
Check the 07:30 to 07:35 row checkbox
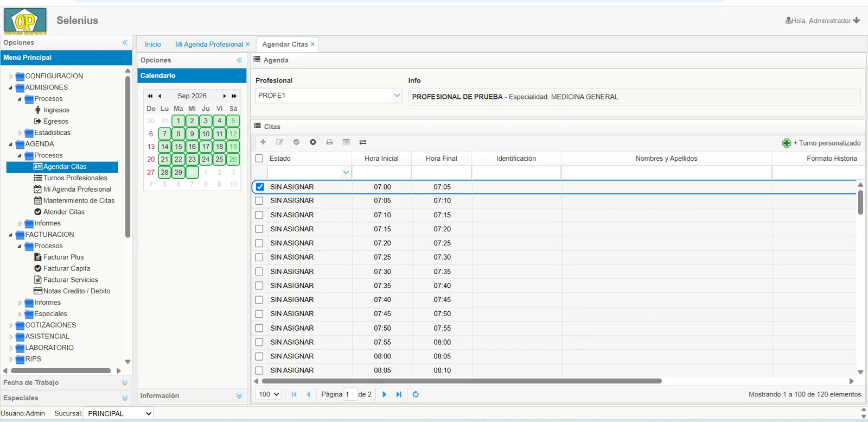tap(259, 272)
